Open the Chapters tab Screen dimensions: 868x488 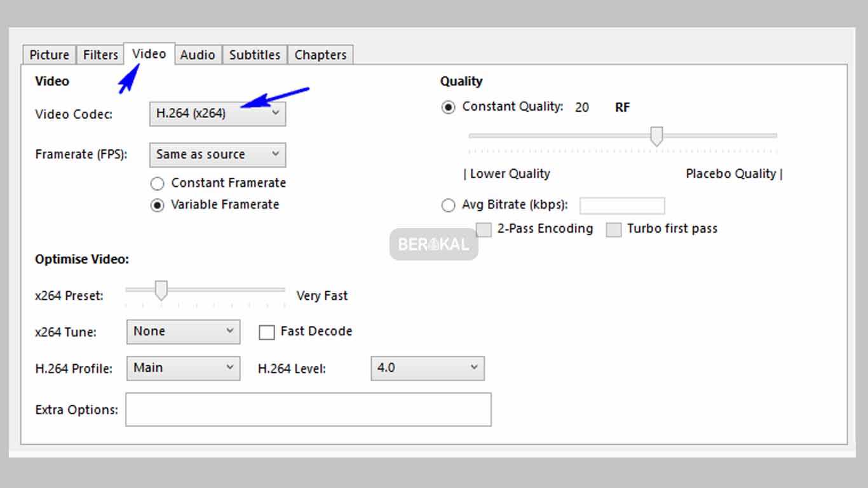point(320,55)
